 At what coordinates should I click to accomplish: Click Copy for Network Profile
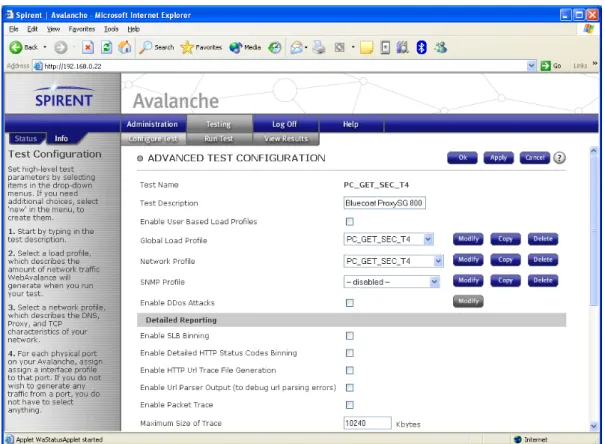click(x=505, y=260)
